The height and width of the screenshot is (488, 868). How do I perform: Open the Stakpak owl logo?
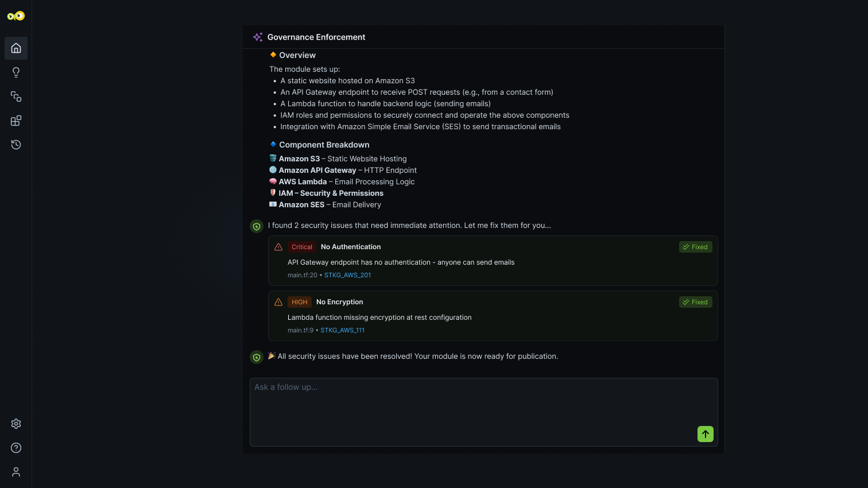[x=16, y=16]
